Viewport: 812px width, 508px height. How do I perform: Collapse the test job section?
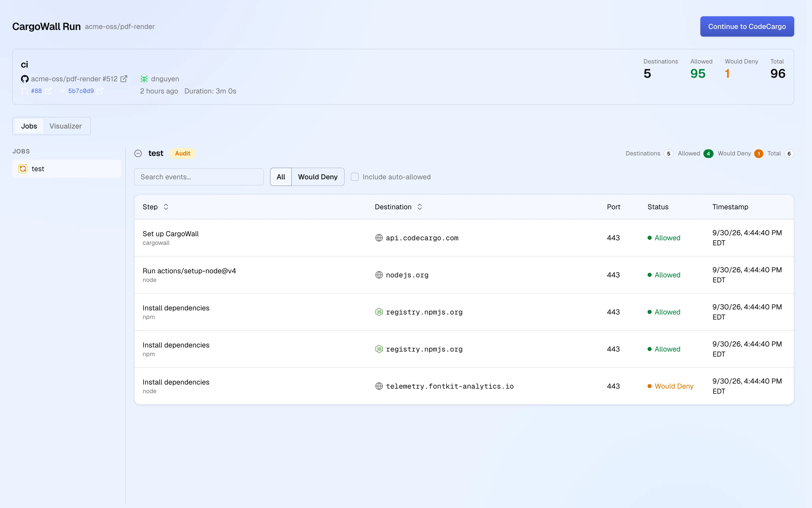point(138,153)
